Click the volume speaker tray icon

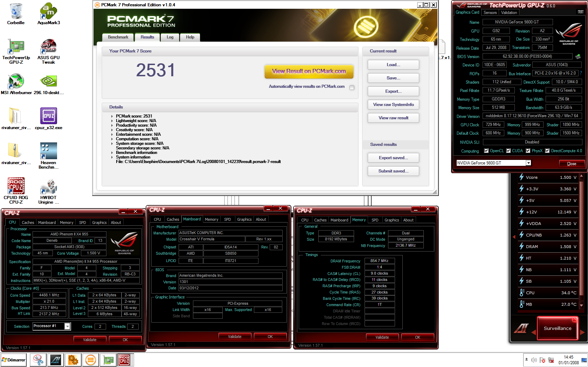tap(534, 360)
